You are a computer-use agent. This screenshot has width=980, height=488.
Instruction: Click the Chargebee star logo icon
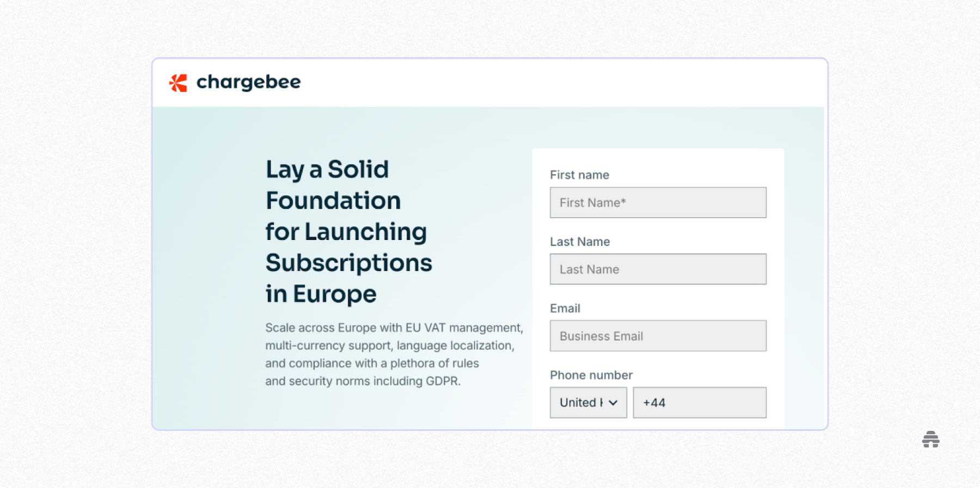[x=177, y=82]
